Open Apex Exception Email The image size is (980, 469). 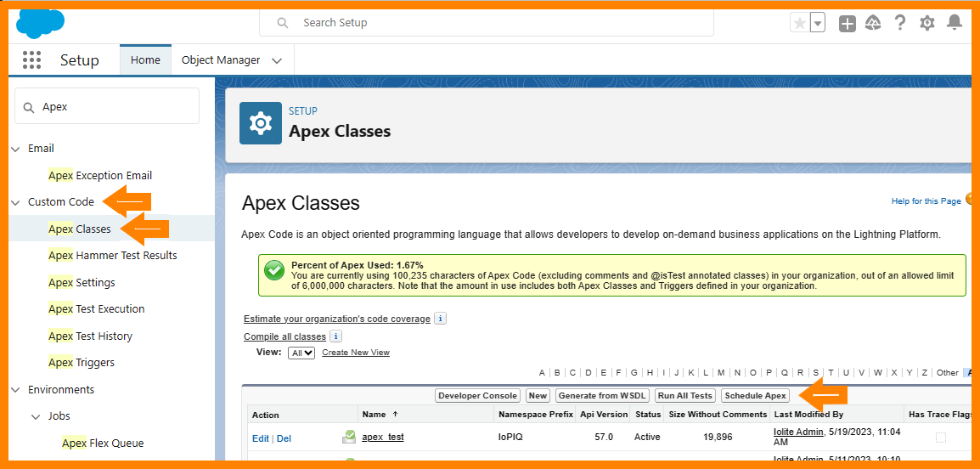coord(100,176)
